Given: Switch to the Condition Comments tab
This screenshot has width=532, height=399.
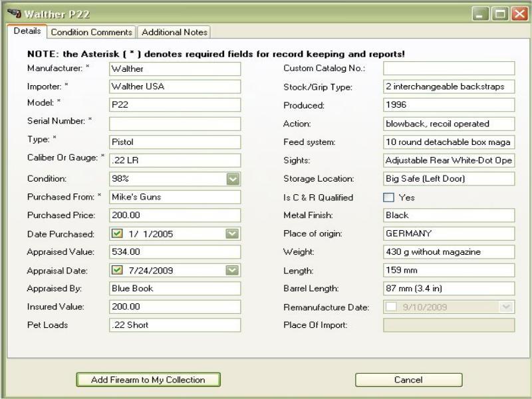Looking at the screenshot, I should pyautogui.click(x=91, y=32).
